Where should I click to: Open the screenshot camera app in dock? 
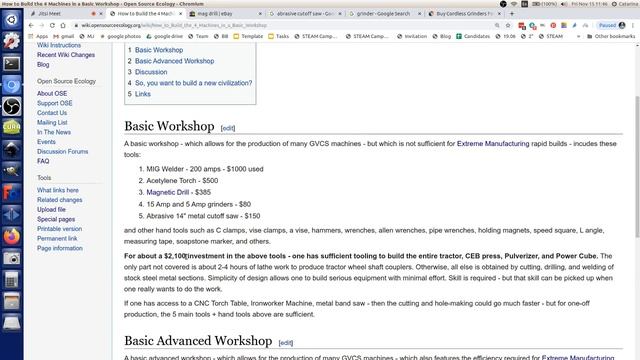click(x=11, y=258)
